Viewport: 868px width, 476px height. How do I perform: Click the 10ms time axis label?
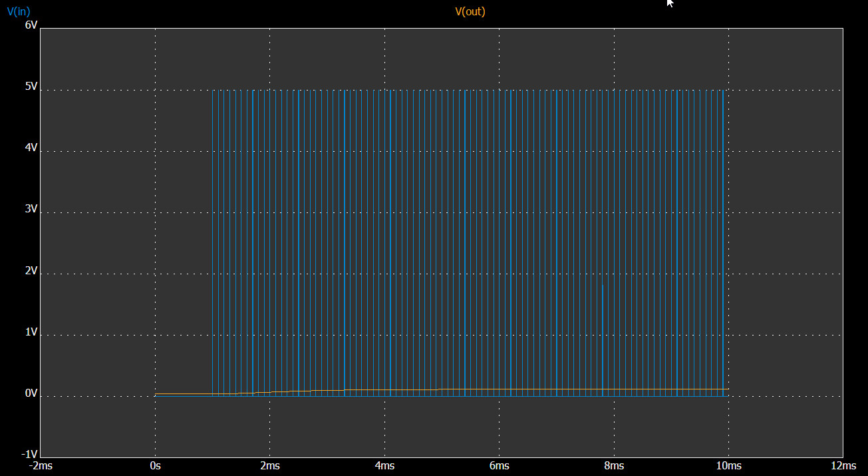tap(728, 466)
